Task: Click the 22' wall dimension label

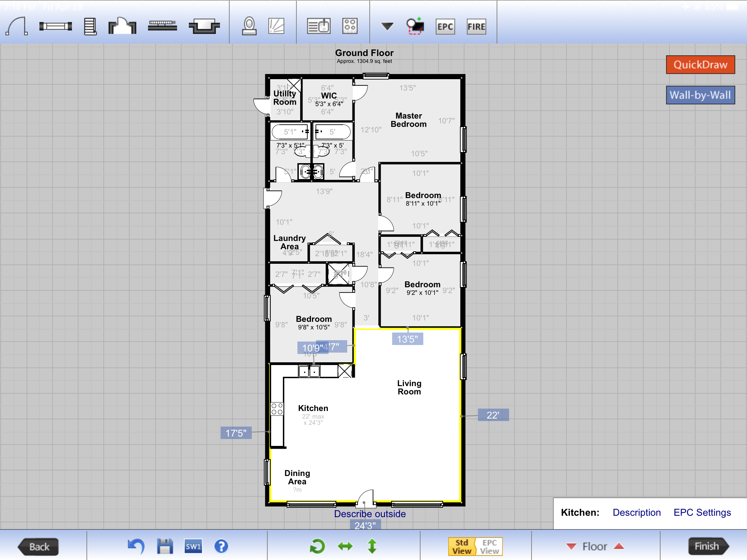Action: [x=493, y=415]
